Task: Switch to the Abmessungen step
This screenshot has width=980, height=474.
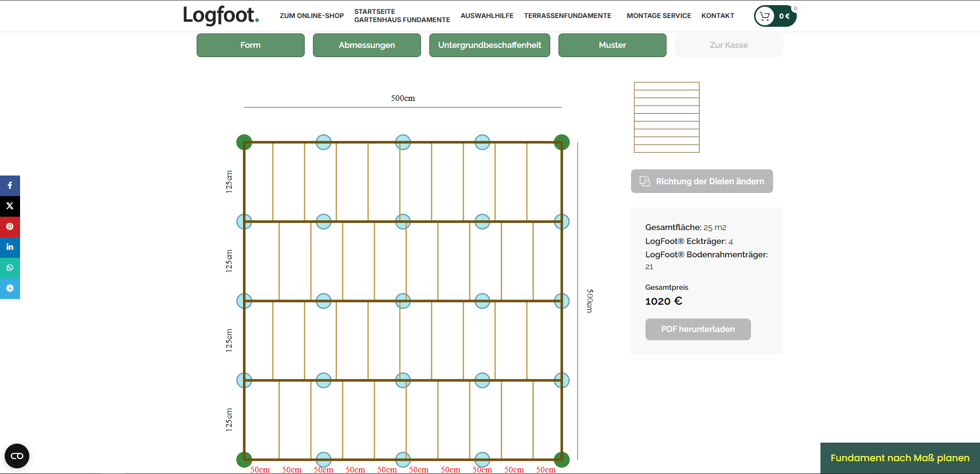Action: point(367,45)
